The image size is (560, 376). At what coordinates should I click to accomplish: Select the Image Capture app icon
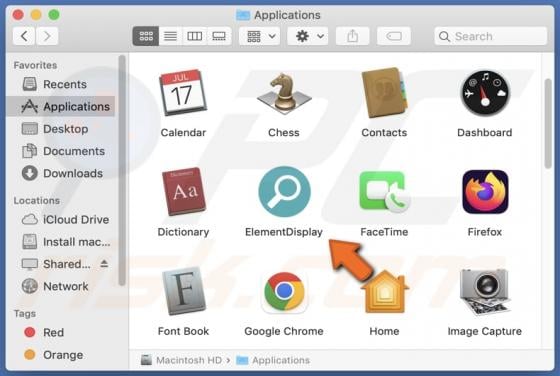(485, 292)
